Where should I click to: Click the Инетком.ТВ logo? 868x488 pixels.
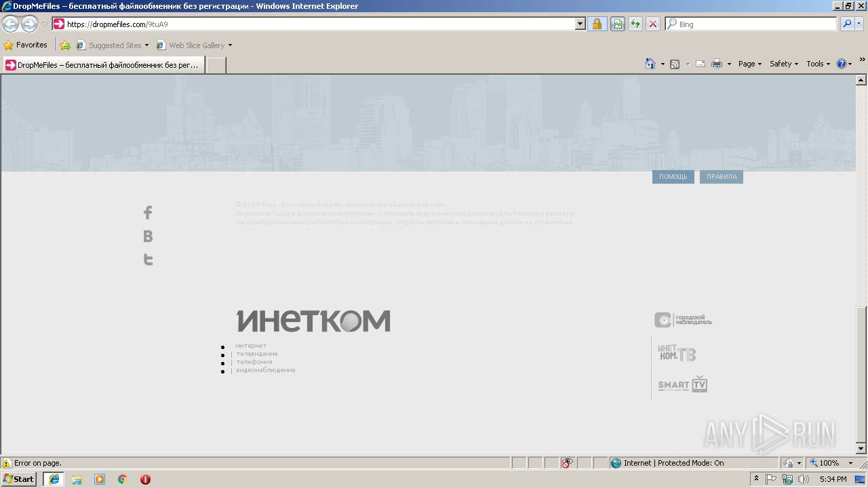coord(677,353)
